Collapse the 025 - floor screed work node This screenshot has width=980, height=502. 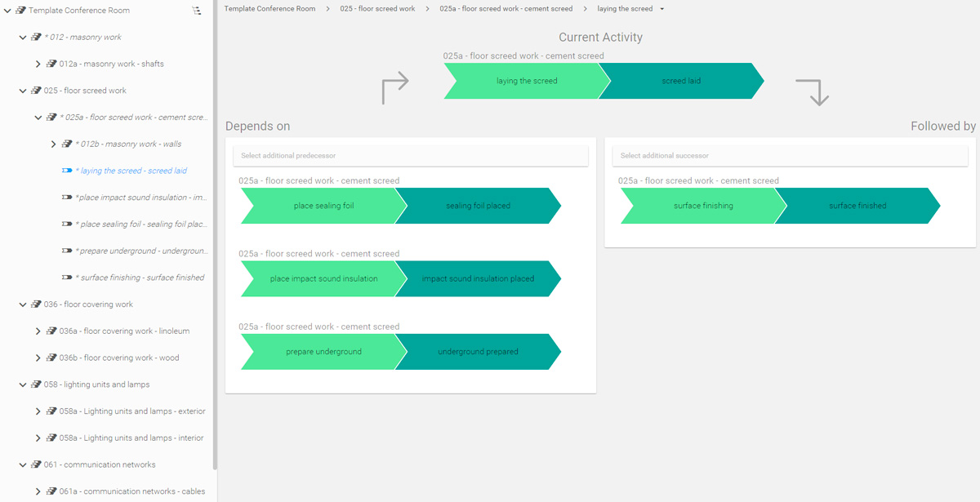click(23, 91)
